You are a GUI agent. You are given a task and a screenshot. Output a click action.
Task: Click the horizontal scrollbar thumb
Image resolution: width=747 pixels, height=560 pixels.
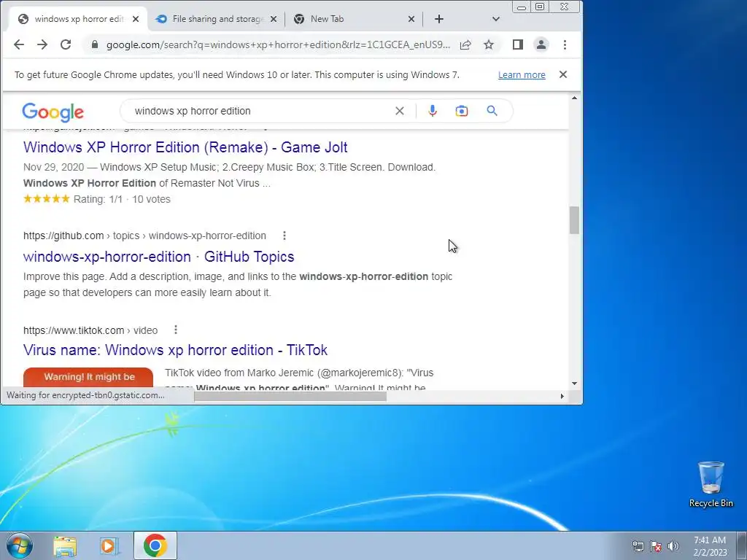(x=290, y=396)
